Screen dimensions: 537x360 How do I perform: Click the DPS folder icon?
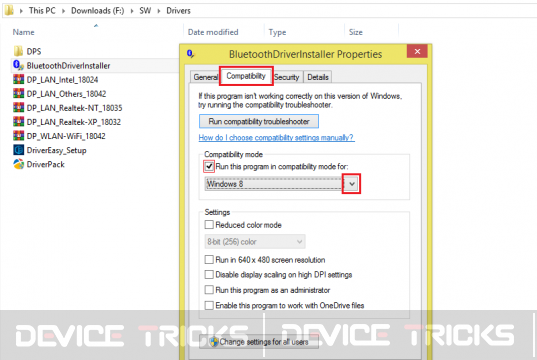pyautogui.click(x=18, y=51)
